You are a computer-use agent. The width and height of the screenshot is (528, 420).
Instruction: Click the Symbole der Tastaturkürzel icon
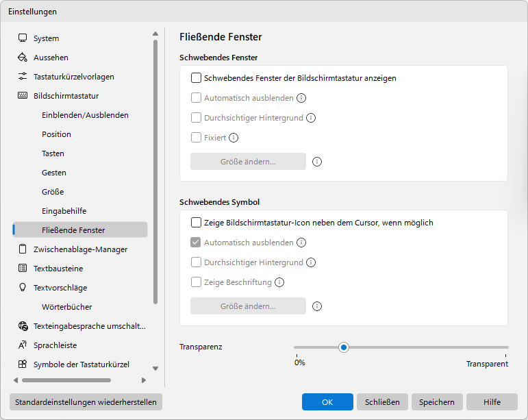23,364
